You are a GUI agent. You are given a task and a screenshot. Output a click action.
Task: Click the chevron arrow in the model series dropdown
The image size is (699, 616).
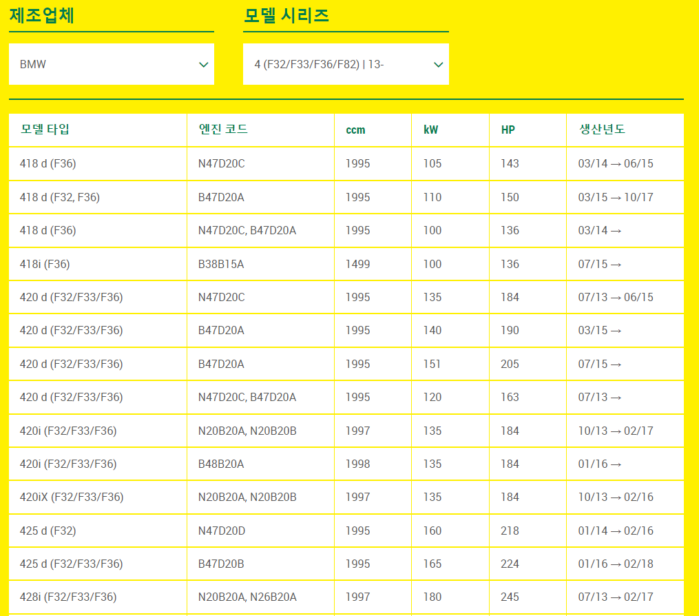click(439, 65)
